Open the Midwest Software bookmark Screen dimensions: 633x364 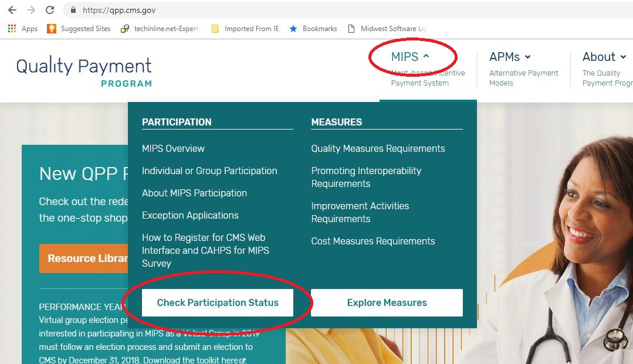click(x=387, y=29)
